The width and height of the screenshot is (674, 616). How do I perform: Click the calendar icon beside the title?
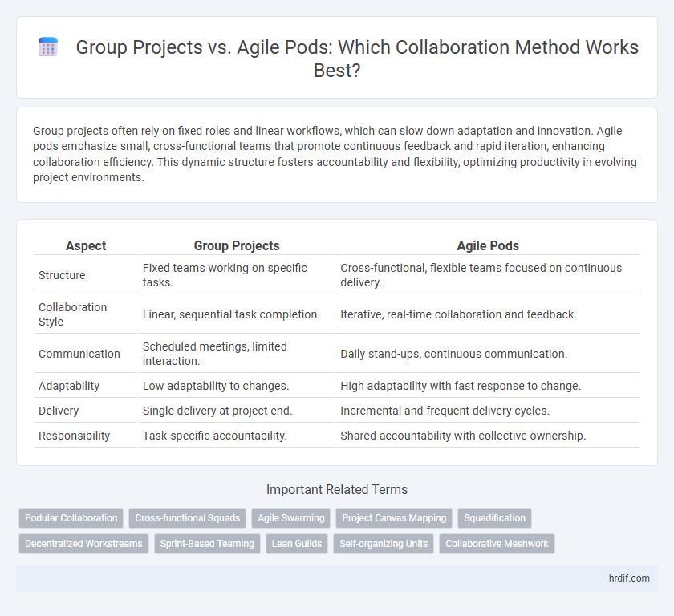(47, 47)
